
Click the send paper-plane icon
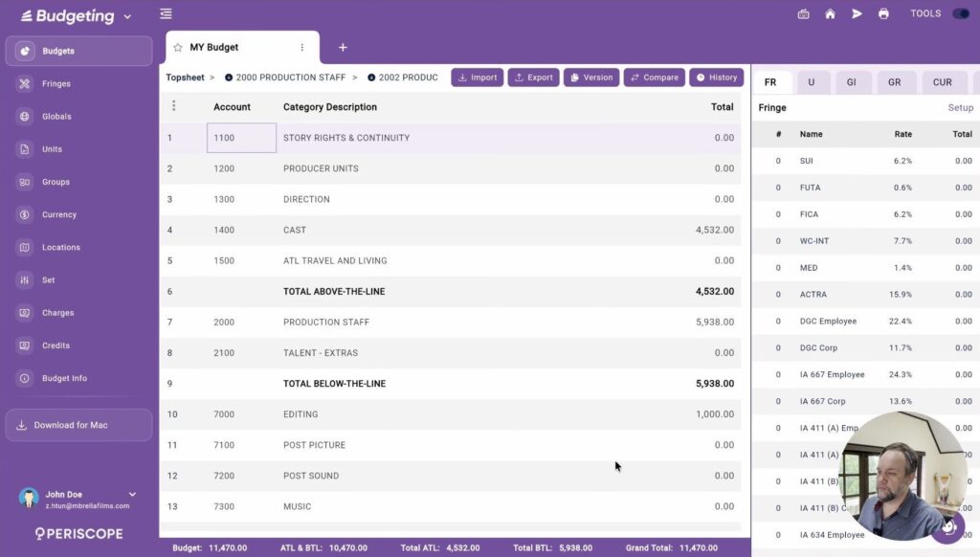pos(857,14)
